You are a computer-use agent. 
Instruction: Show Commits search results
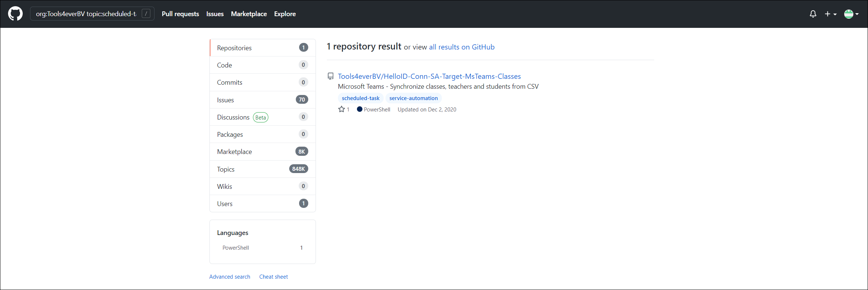[262, 82]
